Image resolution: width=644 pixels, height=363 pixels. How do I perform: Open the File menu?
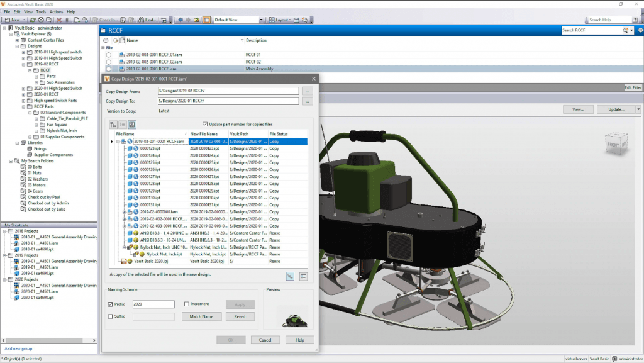7,12
